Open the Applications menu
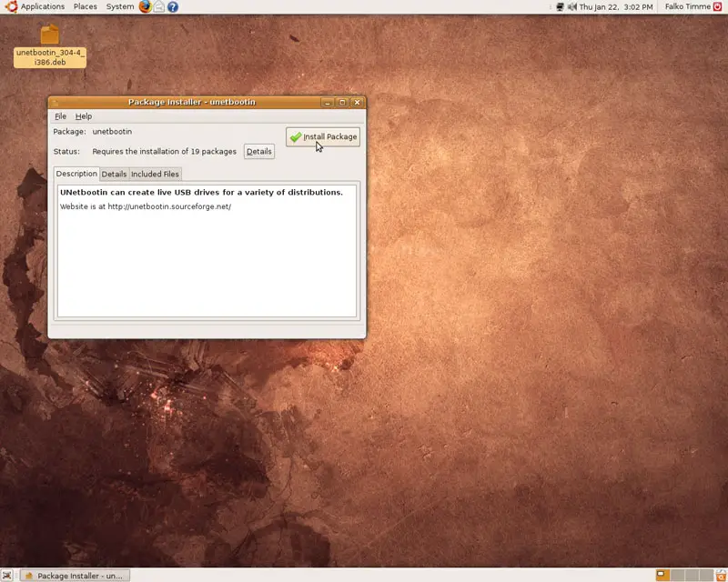Screen dimensions: 728x582 point(43,6)
